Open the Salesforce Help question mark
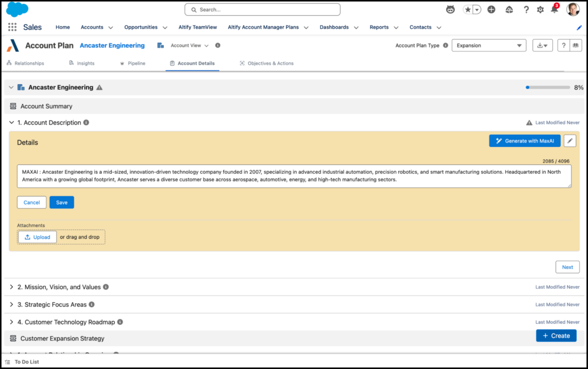 (526, 10)
